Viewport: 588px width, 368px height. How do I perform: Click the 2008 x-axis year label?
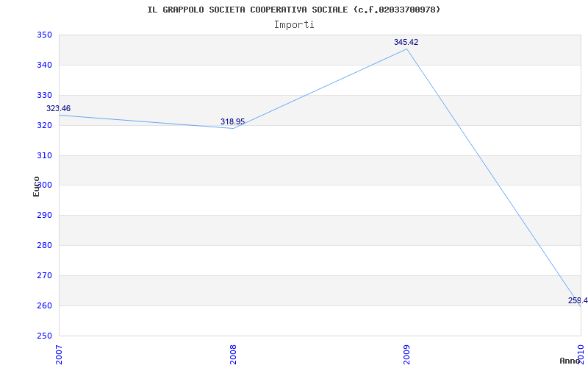[233, 355]
